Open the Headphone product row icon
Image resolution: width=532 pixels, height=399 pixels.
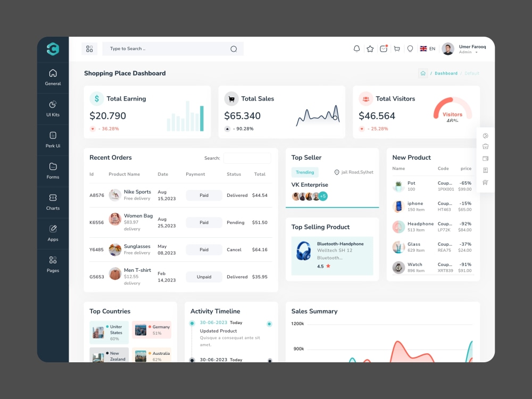[x=398, y=227]
